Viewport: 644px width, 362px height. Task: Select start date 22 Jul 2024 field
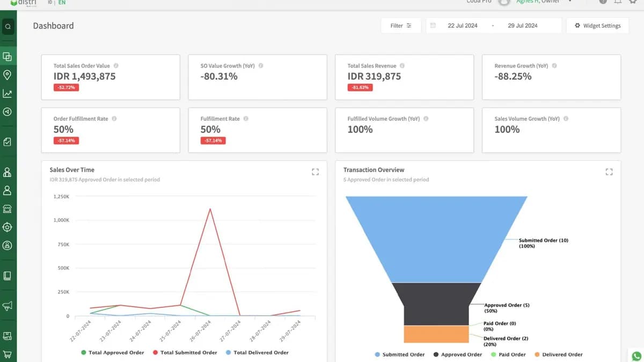tap(463, 26)
